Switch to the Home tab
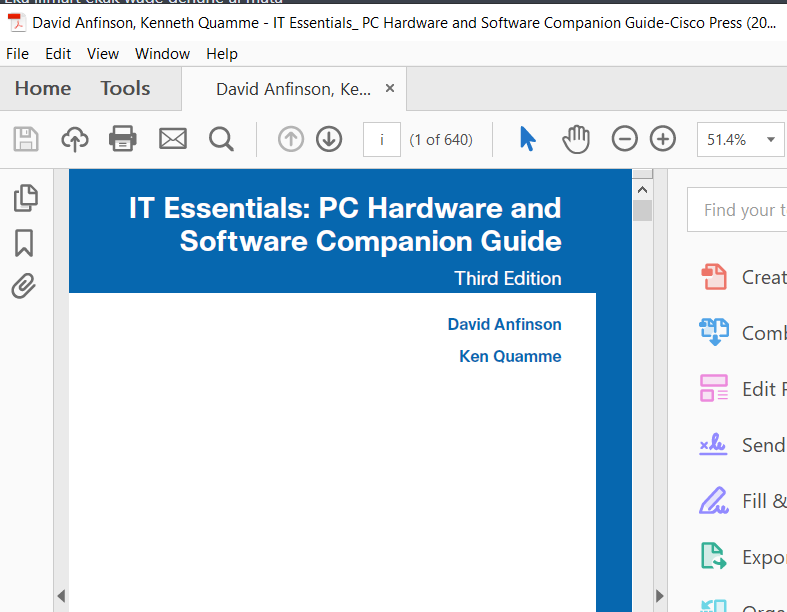Viewport: 787px width, 612px height. pyautogui.click(x=43, y=88)
